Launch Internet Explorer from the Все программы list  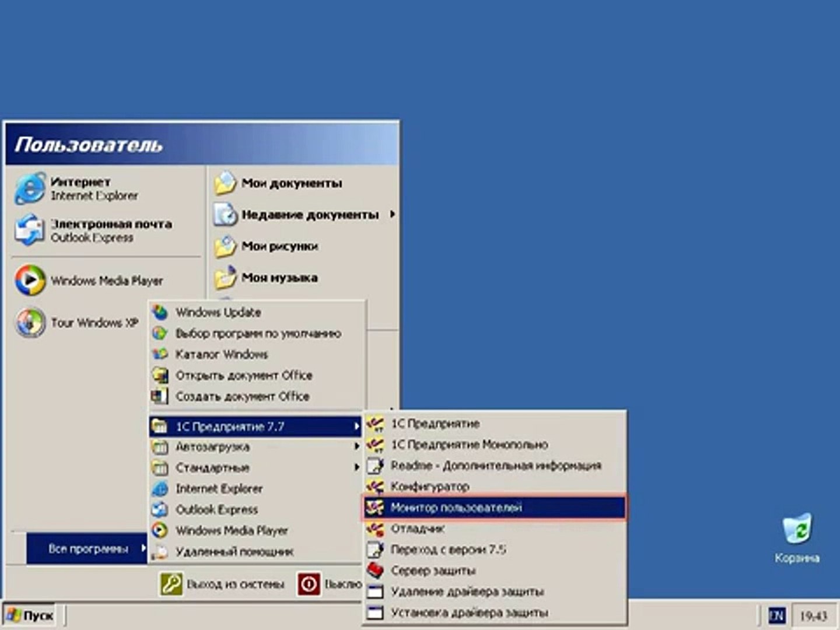257,489
